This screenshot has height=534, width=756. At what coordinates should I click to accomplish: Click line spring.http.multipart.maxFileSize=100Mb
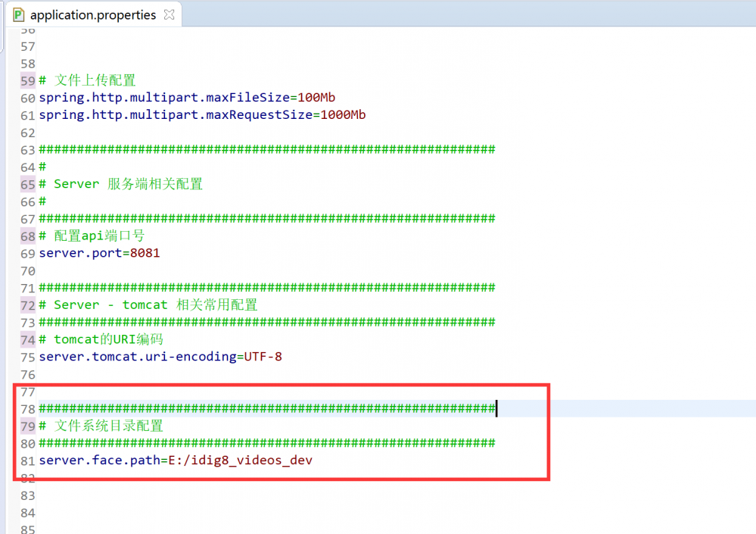[187, 98]
